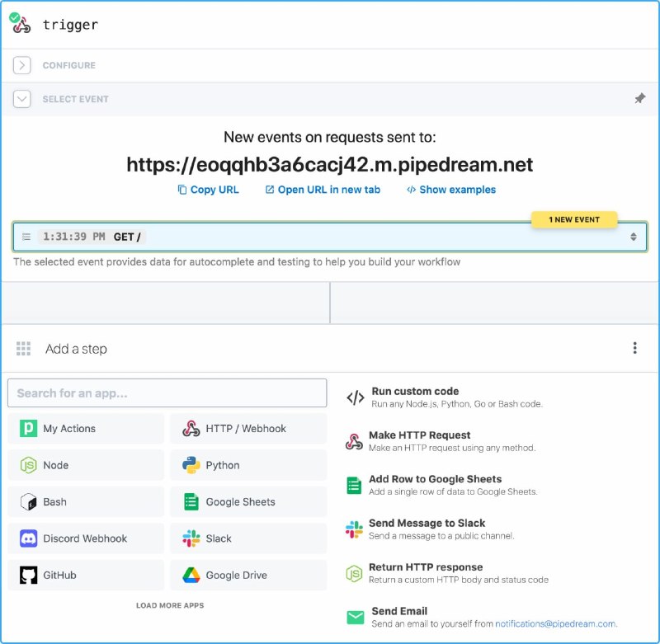The image size is (660, 644).
Task: Select the GitHub app tile
Action: coord(86,575)
